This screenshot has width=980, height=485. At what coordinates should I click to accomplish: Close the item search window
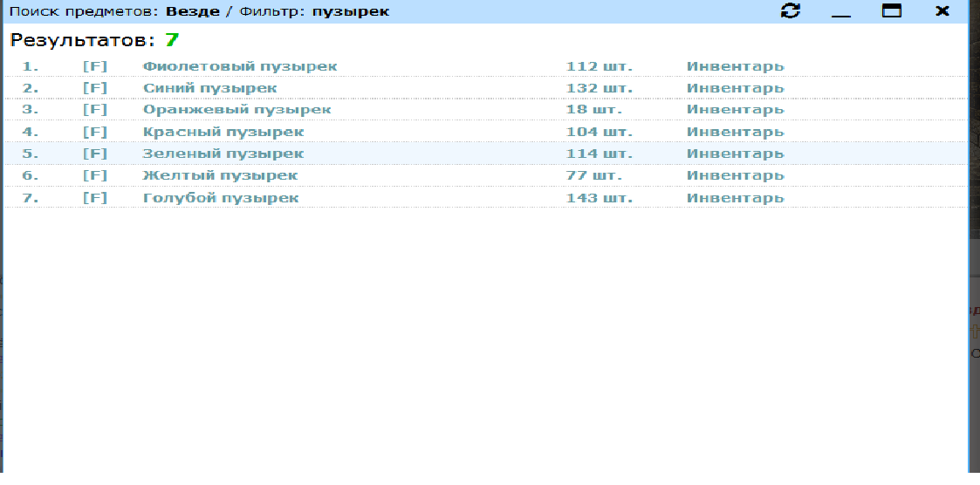click(942, 10)
